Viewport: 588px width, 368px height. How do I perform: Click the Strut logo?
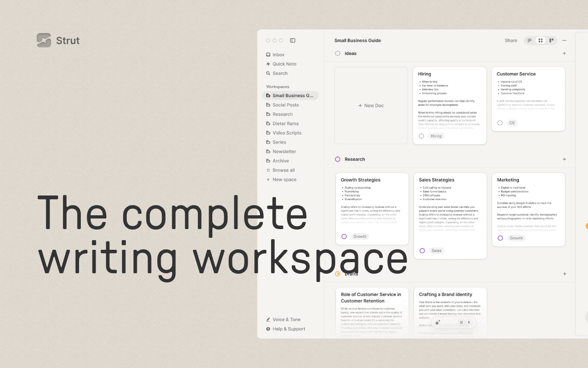pos(44,40)
